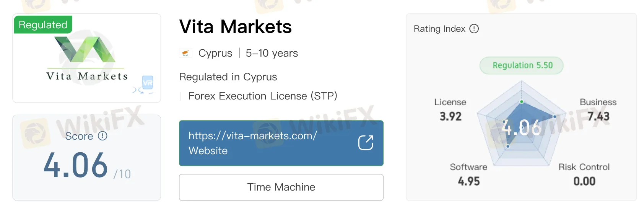Select the License 3.92 rating label

point(450,109)
